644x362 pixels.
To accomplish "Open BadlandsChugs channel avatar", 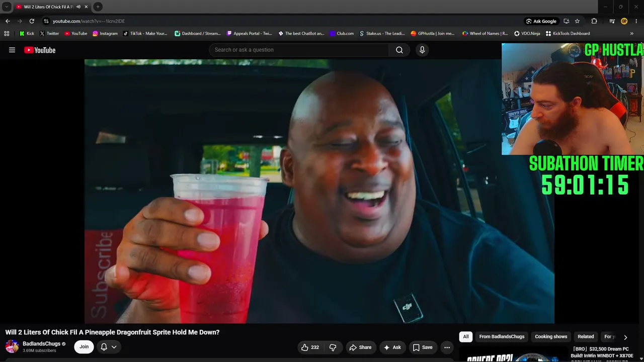I will click(x=12, y=346).
